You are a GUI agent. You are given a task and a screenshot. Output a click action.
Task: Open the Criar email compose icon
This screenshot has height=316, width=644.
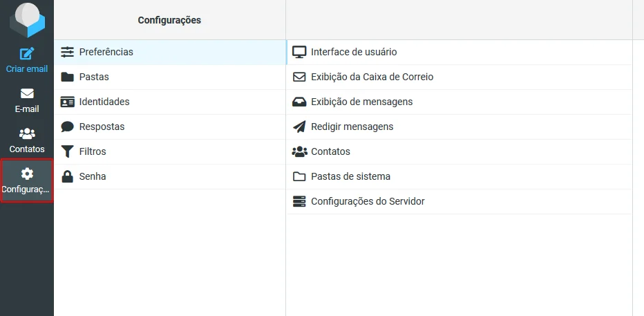[x=27, y=54]
